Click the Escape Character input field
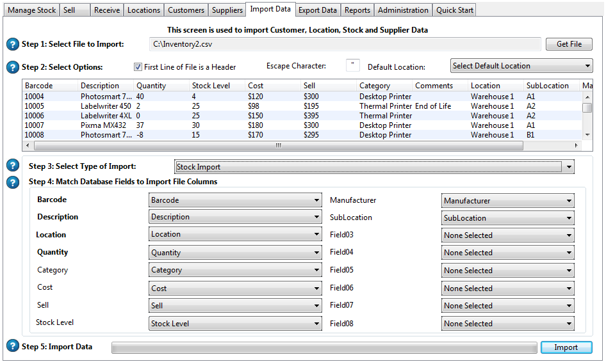Image resolution: width=606 pixels, height=364 pixels. click(352, 66)
